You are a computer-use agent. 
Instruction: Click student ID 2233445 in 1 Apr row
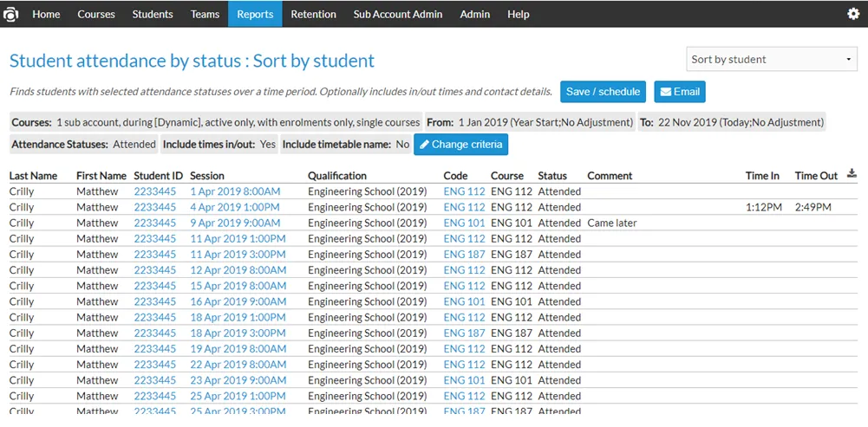coord(155,191)
